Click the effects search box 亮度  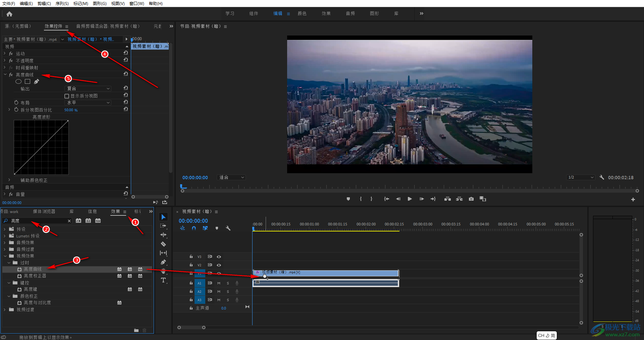(x=37, y=221)
